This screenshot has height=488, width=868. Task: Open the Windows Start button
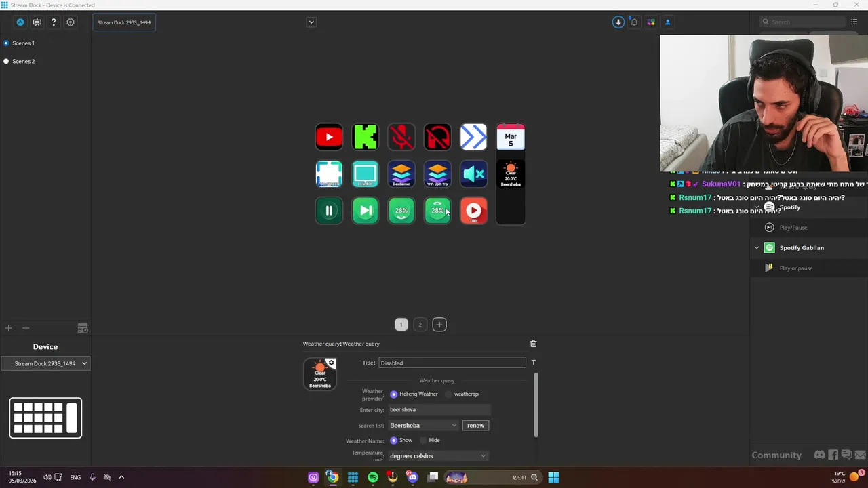(x=553, y=477)
